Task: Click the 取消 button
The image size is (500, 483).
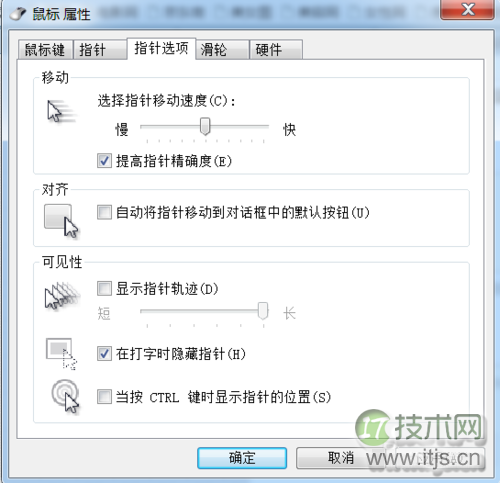Action: (x=341, y=458)
